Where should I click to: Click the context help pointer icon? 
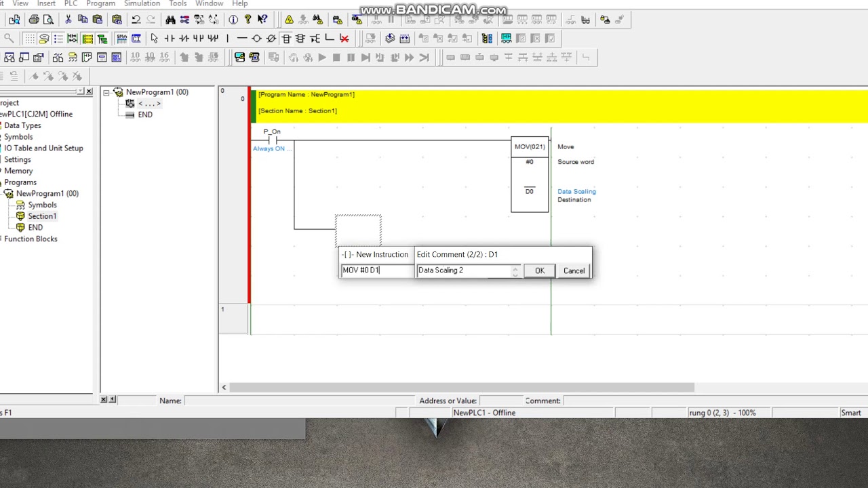click(262, 20)
